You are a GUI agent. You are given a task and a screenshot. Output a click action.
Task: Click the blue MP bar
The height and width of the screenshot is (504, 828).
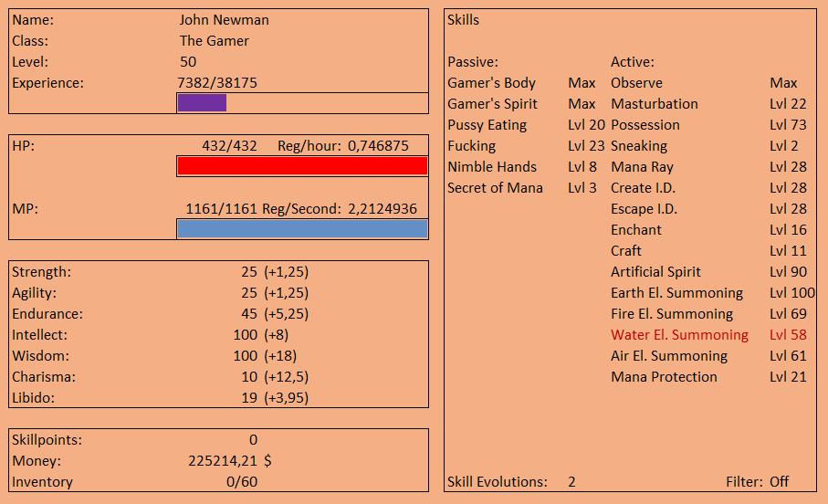coord(302,229)
